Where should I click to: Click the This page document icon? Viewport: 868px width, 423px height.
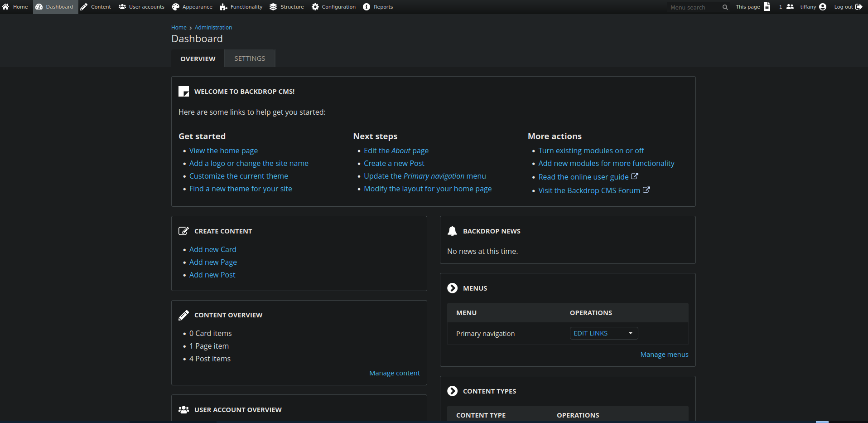click(x=767, y=7)
